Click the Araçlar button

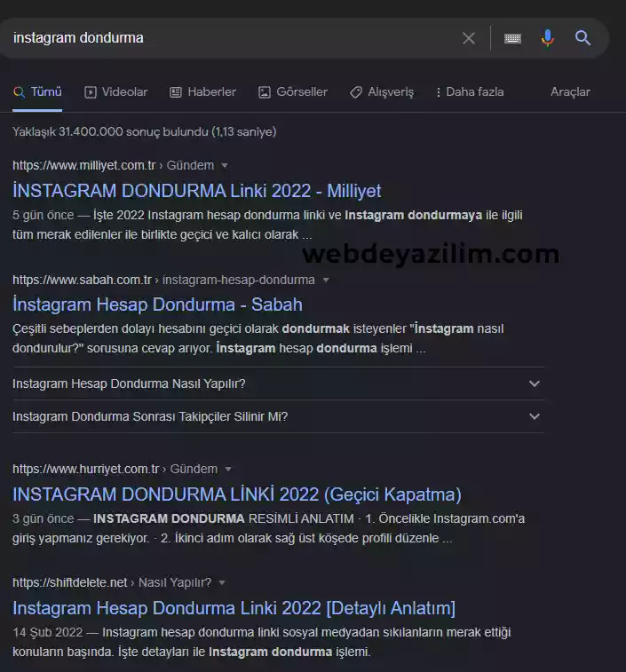[x=570, y=91]
